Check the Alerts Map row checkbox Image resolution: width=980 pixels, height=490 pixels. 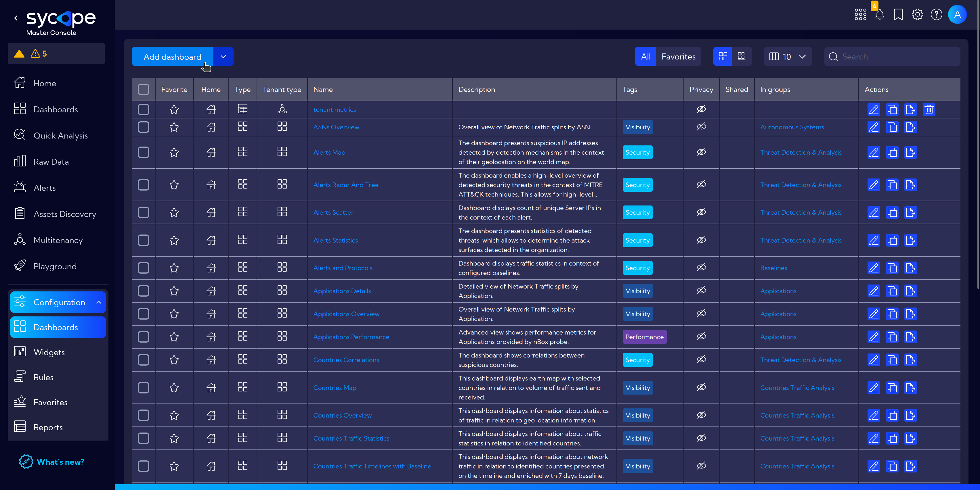pyautogui.click(x=144, y=152)
